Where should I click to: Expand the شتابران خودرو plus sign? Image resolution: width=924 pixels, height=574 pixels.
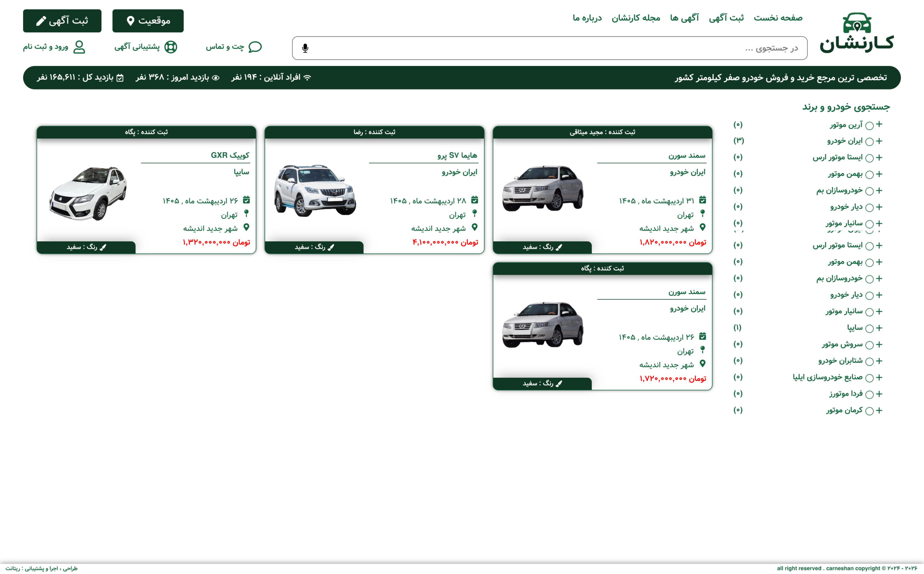tap(879, 361)
